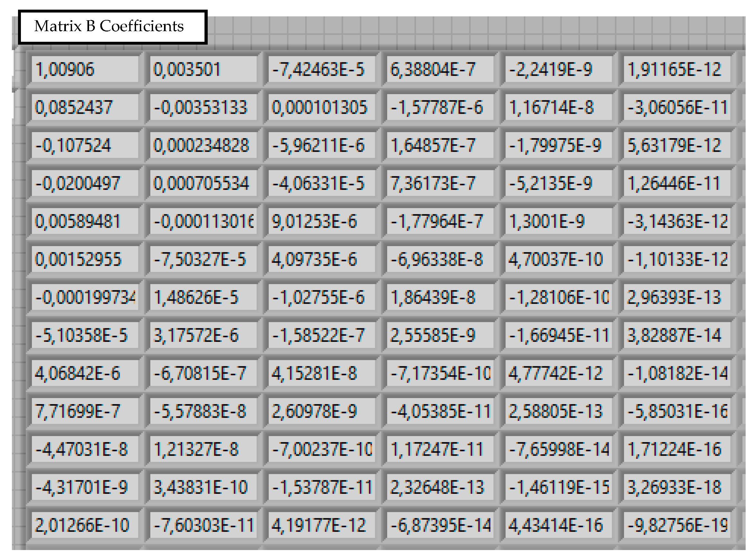This screenshot has height=560, width=754.
Task: Click the cell showing 7,71699E-7
Action: tap(85, 411)
